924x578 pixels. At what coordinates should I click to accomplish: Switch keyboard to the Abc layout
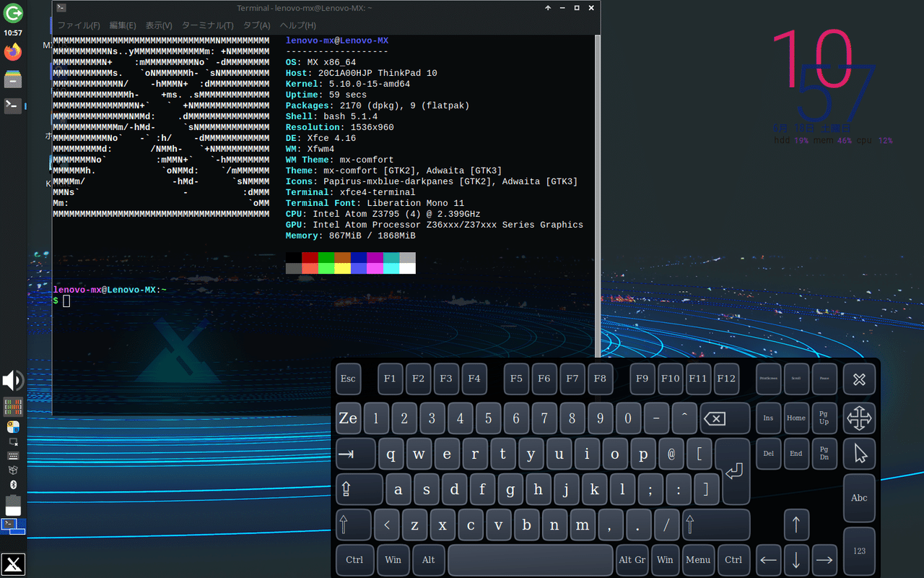[859, 498]
